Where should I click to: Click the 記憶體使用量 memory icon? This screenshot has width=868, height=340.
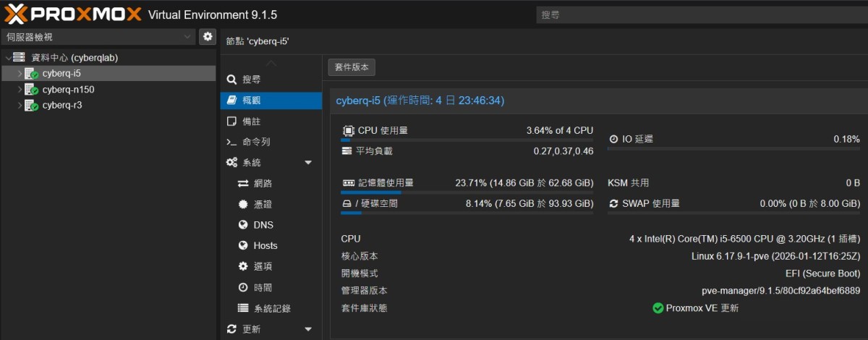[348, 183]
